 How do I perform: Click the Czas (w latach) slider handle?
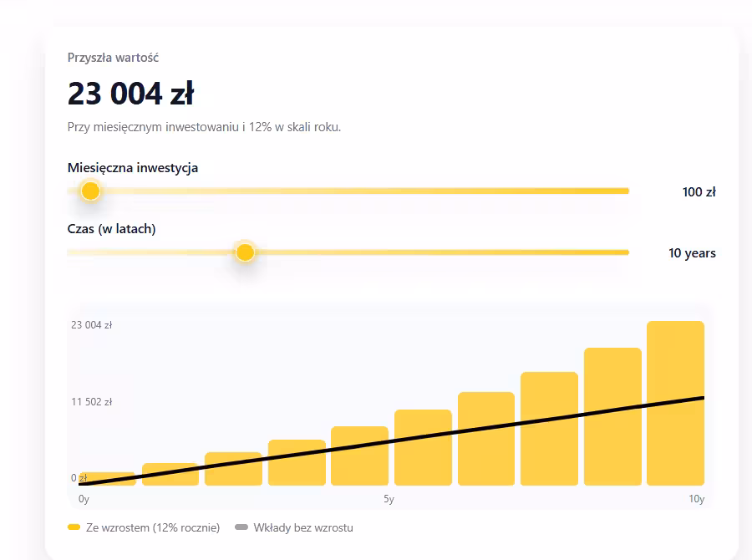coord(245,252)
